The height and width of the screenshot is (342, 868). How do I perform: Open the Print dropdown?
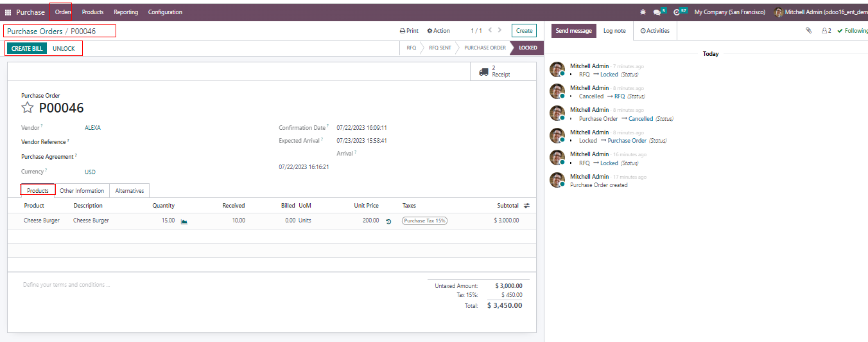(x=409, y=31)
